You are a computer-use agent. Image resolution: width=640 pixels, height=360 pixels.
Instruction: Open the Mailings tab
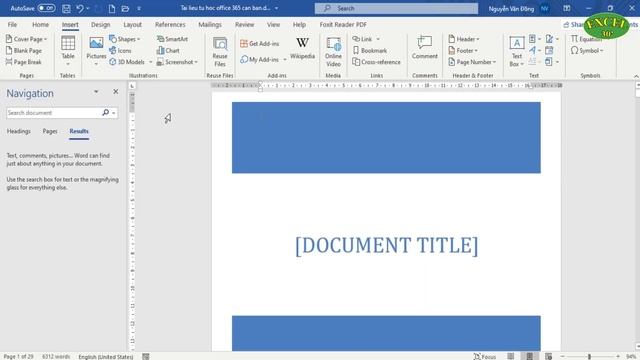point(210,24)
